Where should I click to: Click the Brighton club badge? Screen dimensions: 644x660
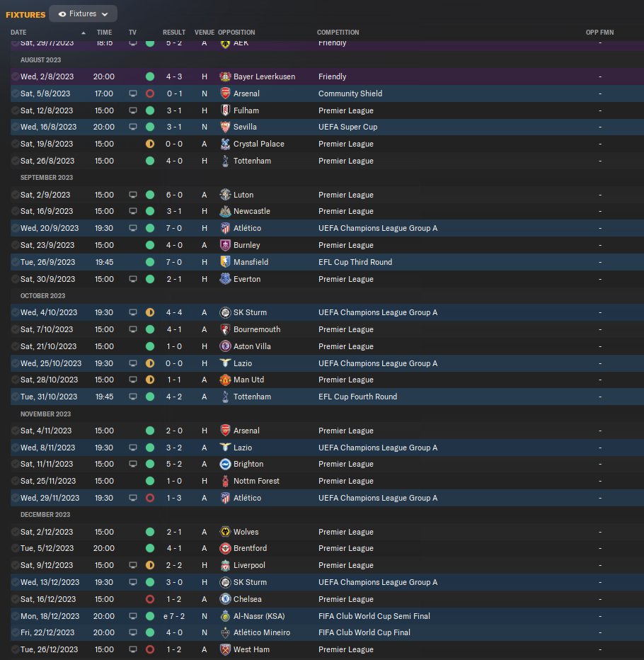226,464
